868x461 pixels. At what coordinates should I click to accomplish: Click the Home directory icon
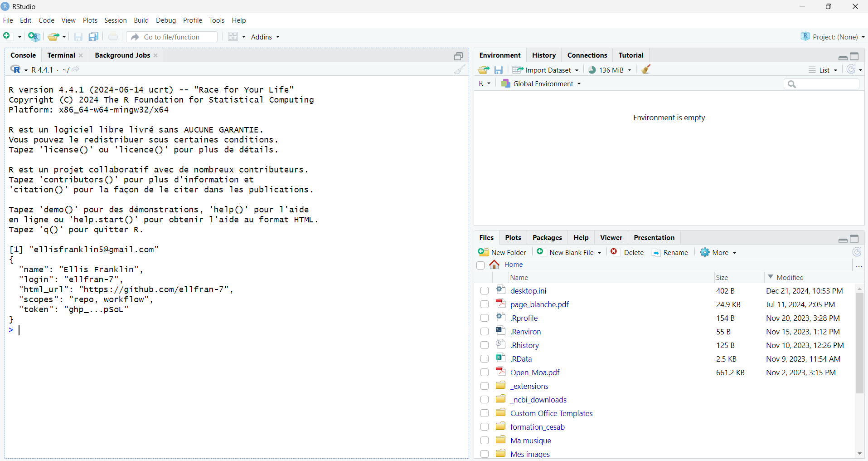(x=495, y=265)
